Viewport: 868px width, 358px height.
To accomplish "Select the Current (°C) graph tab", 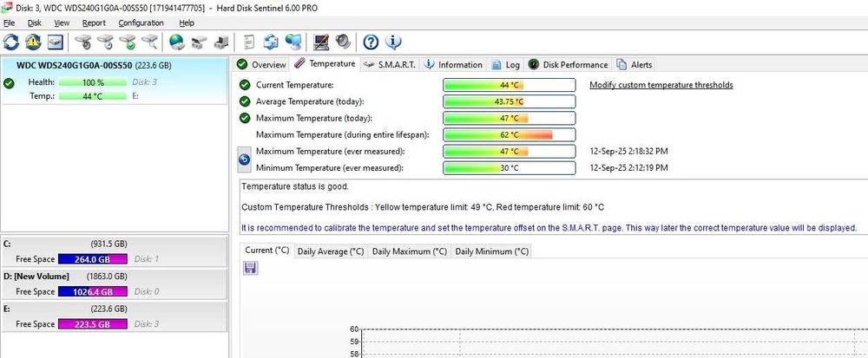I will pyautogui.click(x=266, y=251).
